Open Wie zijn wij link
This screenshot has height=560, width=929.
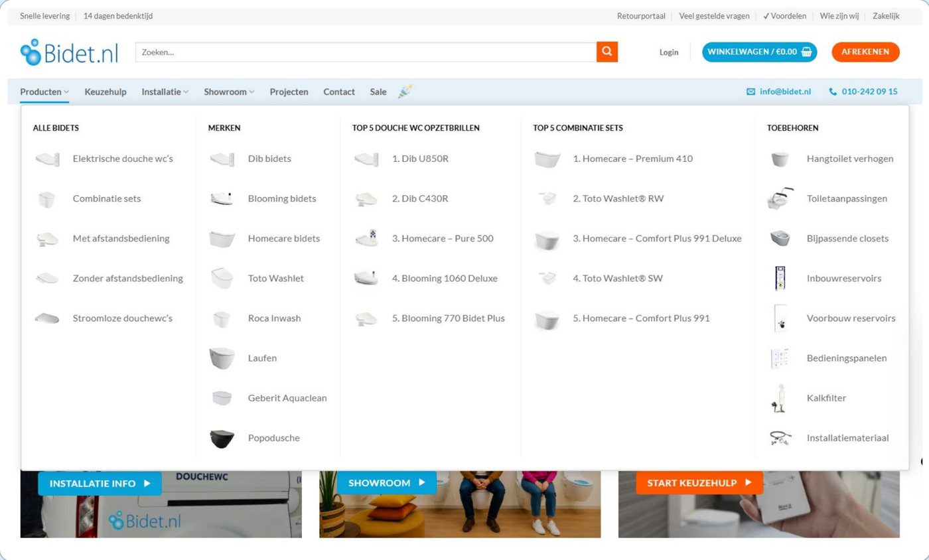(x=839, y=16)
